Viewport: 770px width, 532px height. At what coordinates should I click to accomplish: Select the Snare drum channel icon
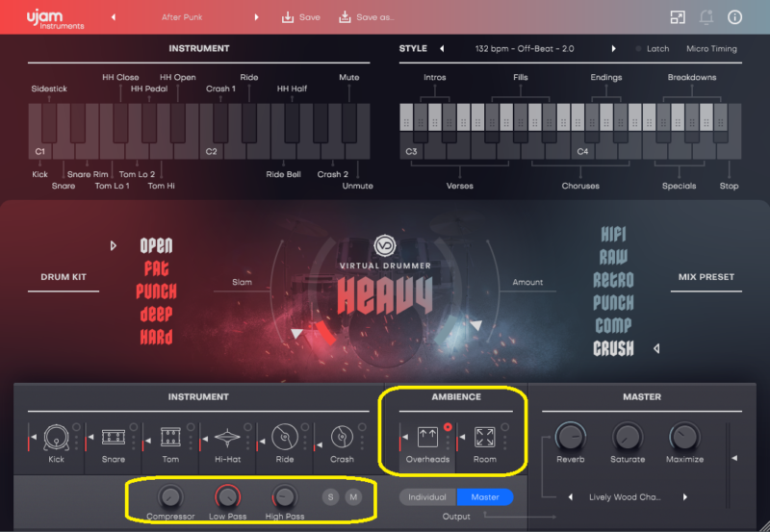pyautogui.click(x=114, y=438)
